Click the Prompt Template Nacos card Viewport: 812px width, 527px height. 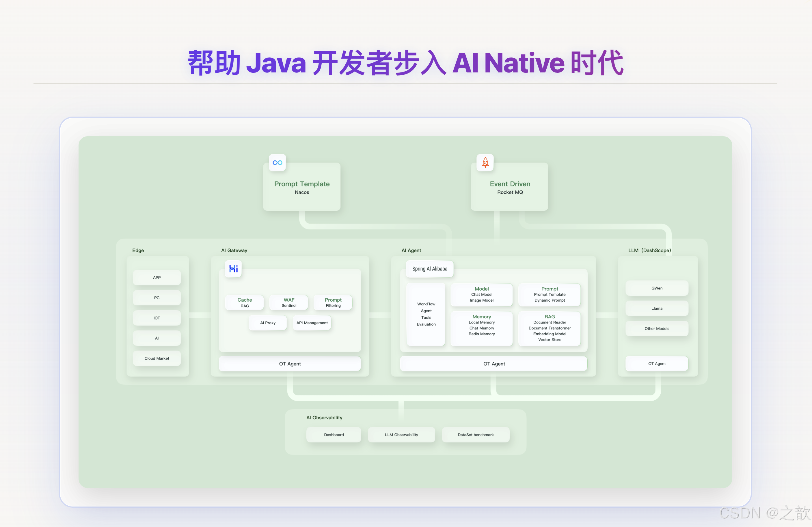(x=301, y=188)
